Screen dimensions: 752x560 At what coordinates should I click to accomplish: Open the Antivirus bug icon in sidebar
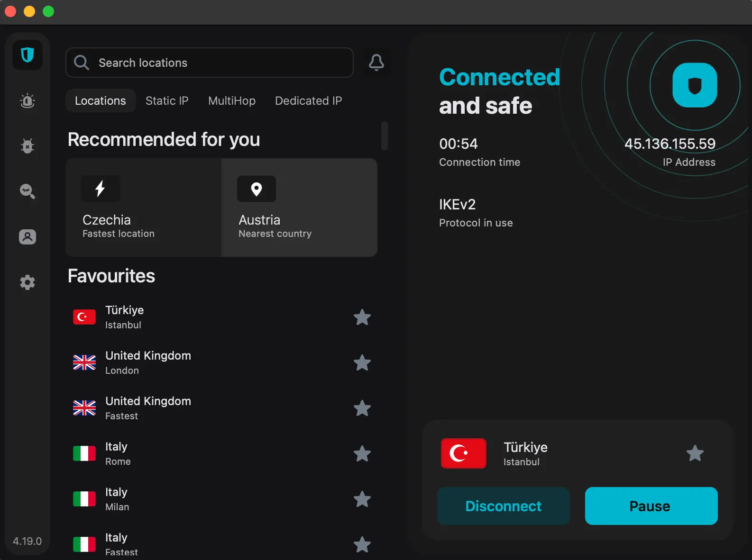click(x=28, y=146)
